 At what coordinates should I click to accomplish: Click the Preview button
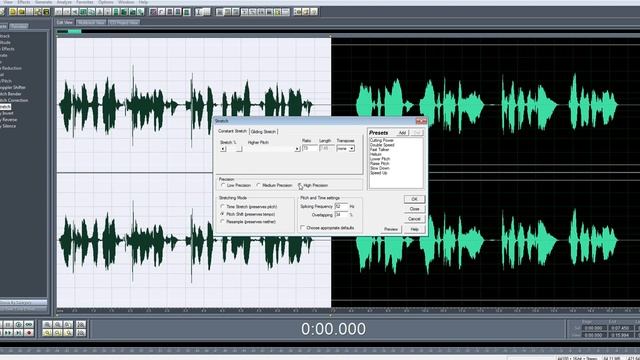(x=391, y=229)
